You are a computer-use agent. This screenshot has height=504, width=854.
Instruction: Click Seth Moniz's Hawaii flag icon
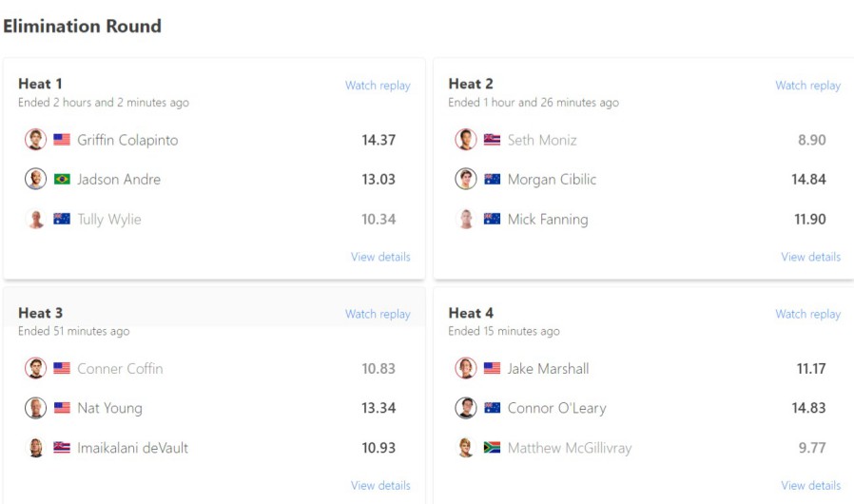pos(492,140)
